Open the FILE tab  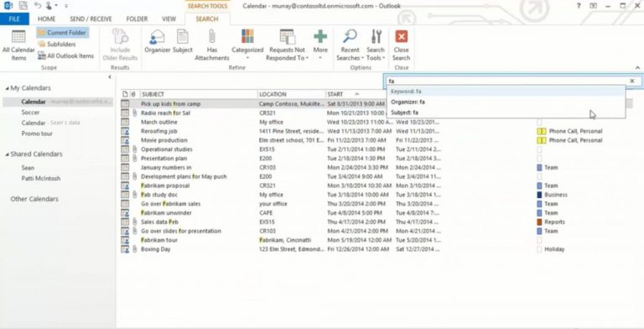(x=14, y=19)
